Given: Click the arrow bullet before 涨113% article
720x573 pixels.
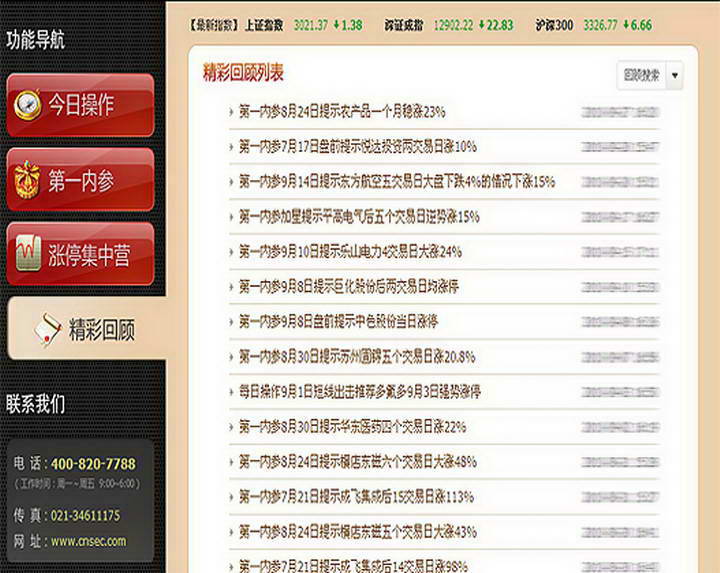Looking at the screenshot, I should pyautogui.click(x=231, y=497).
